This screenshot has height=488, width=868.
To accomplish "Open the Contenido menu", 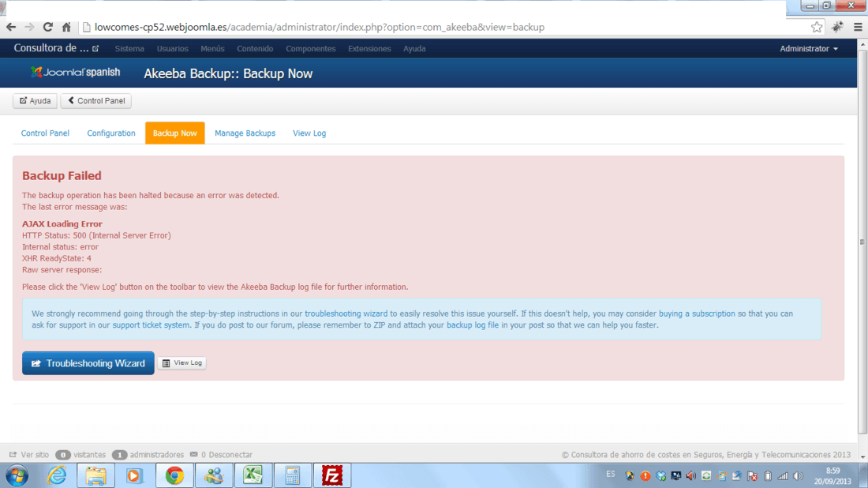I will coord(255,49).
